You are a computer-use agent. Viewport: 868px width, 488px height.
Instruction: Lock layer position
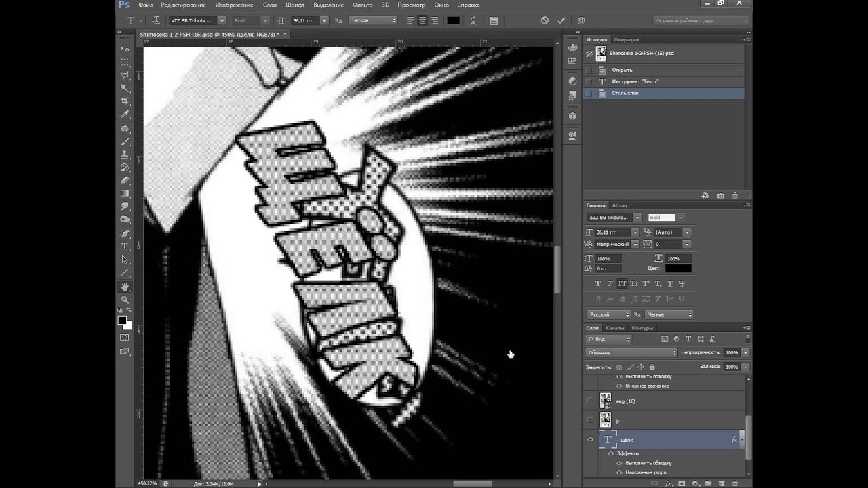click(641, 367)
